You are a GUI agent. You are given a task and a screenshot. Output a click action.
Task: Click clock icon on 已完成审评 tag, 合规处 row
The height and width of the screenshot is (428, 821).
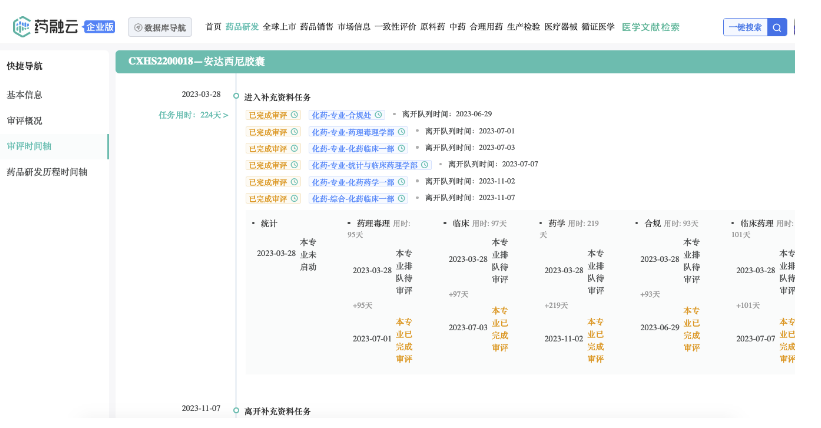click(x=294, y=115)
